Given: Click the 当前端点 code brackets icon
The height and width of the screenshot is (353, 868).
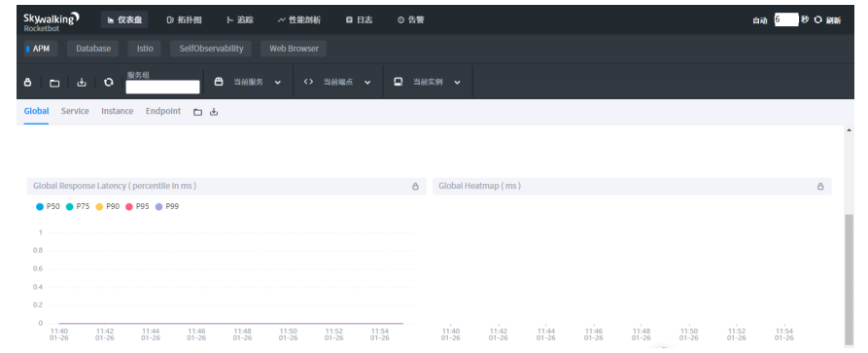Looking at the screenshot, I should click(x=308, y=82).
